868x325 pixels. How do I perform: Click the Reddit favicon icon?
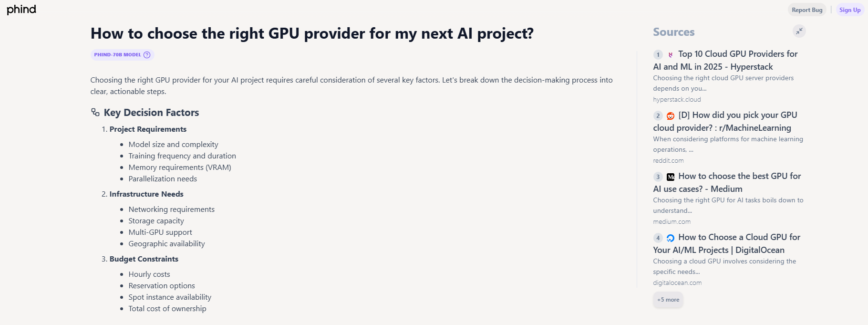(x=671, y=116)
